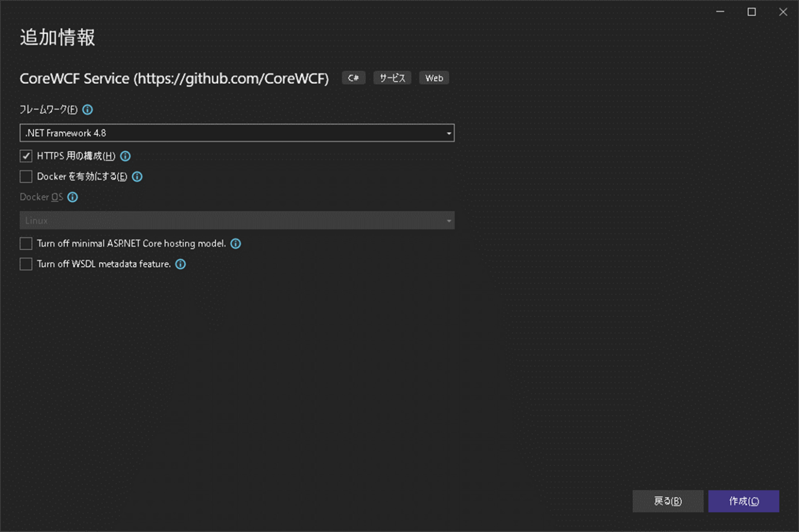Uncheck the HTTPS 用の構成 checkbox

(25, 156)
